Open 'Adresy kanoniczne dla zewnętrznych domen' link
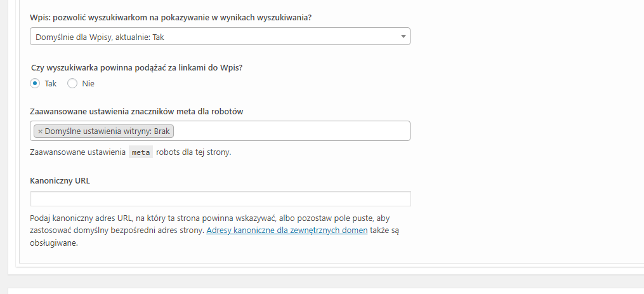The height and width of the screenshot is (294, 644). pos(287,231)
